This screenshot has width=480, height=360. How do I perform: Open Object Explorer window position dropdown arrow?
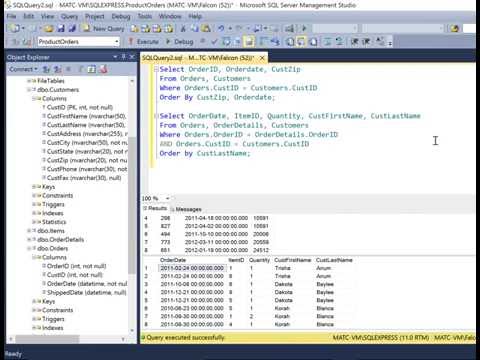[x=115, y=57]
